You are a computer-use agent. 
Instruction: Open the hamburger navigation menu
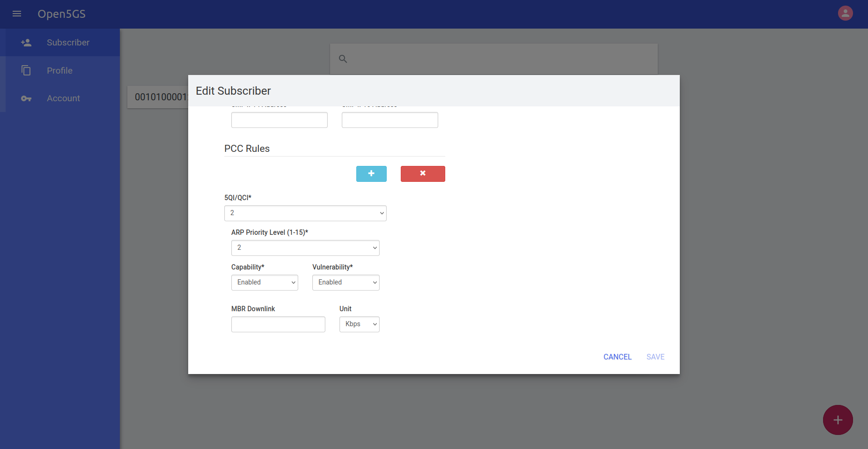[17, 14]
